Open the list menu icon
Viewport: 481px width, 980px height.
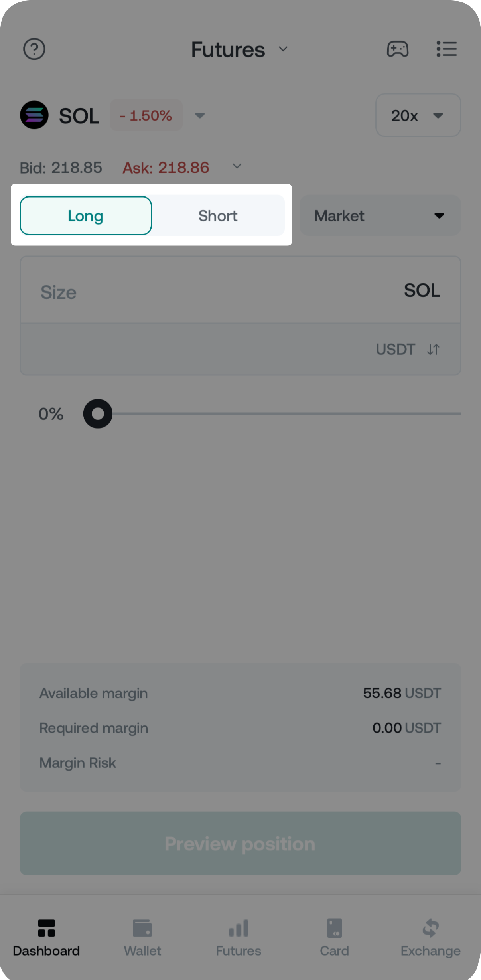pos(446,49)
